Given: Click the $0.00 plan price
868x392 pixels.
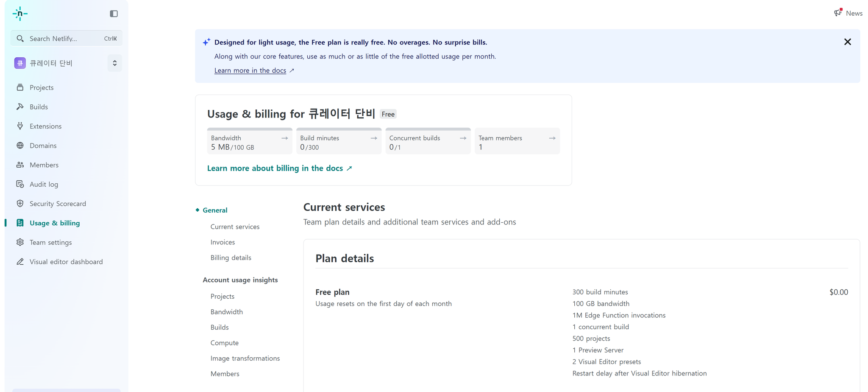Looking at the screenshot, I should pos(838,292).
